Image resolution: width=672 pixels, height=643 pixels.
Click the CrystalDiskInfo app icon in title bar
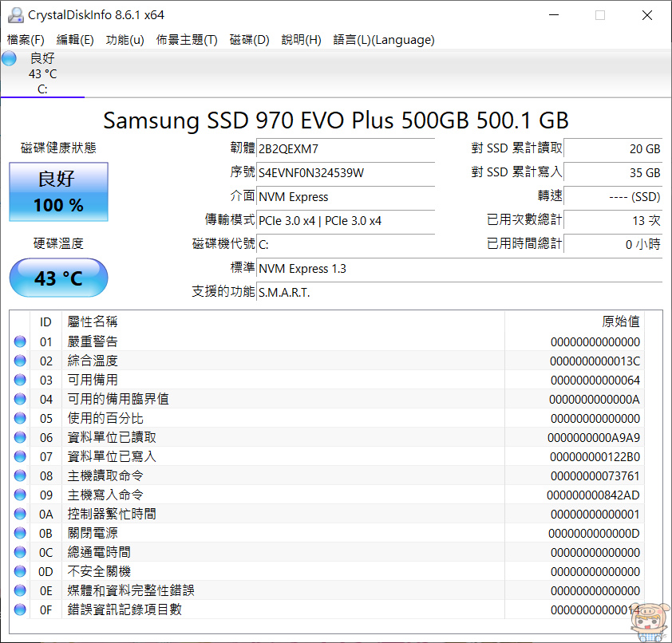[x=14, y=15]
